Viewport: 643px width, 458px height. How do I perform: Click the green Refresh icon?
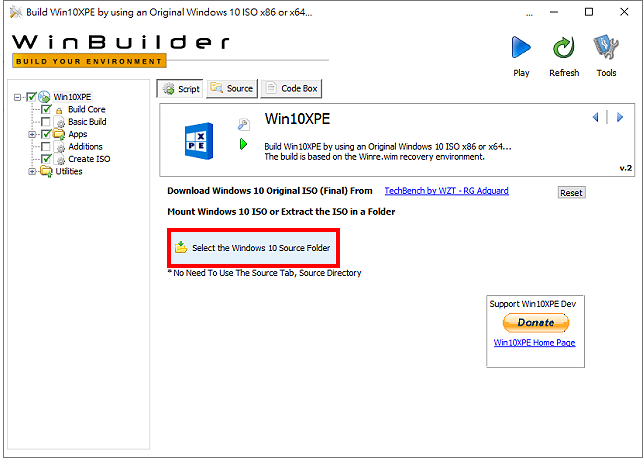pyautogui.click(x=564, y=48)
